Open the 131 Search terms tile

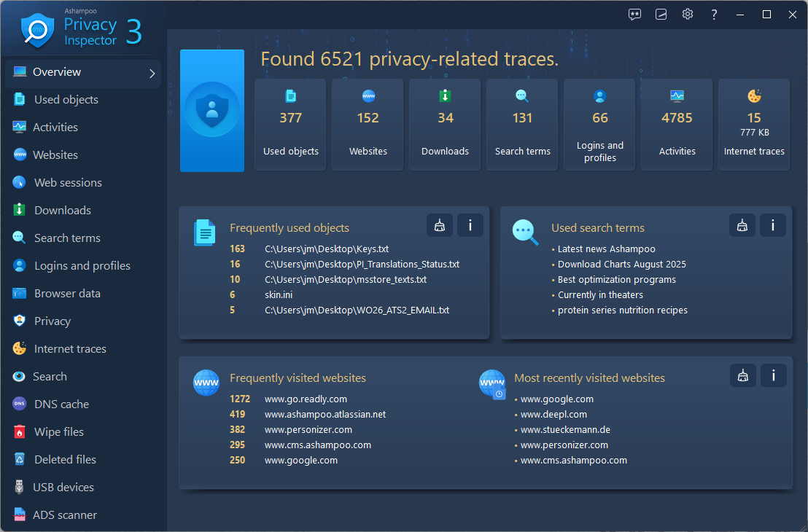(521, 125)
